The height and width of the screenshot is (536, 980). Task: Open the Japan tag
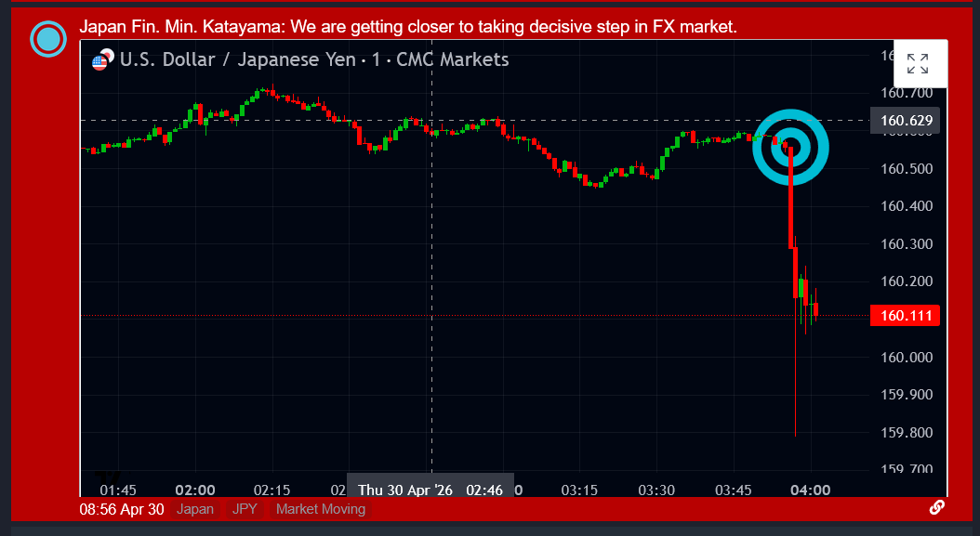pyautogui.click(x=195, y=509)
